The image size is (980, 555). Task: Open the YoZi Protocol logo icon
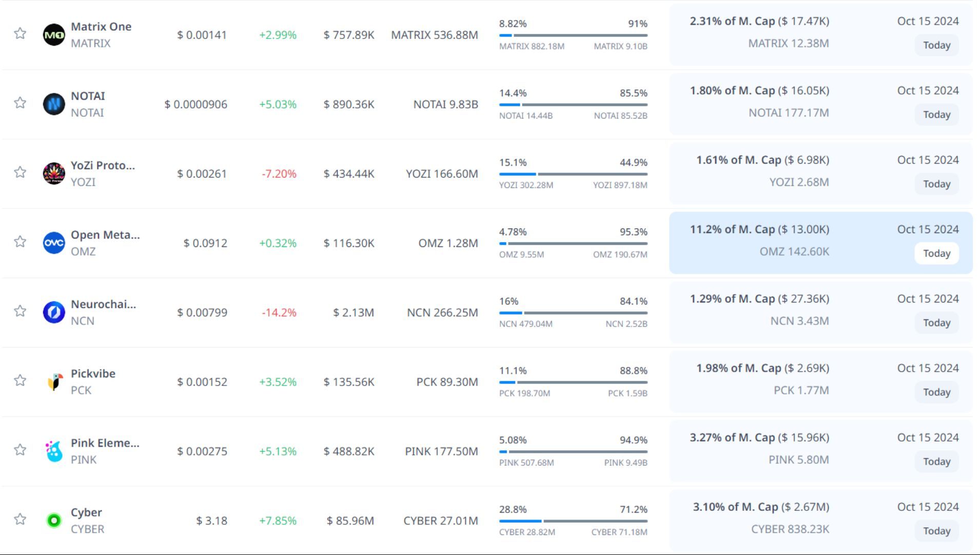click(54, 174)
